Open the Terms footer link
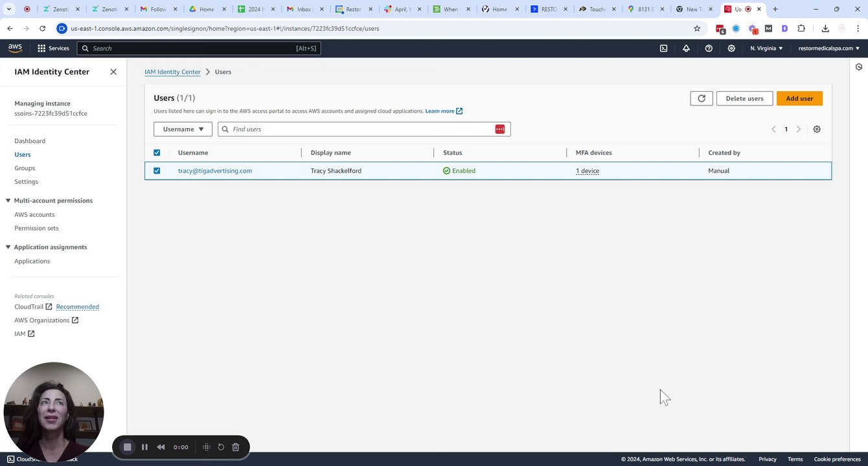The height and width of the screenshot is (466, 868). [x=795, y=460]
